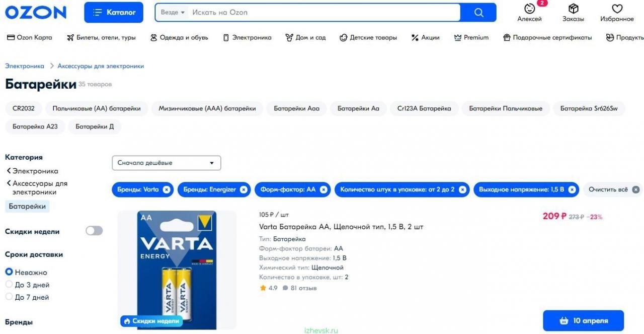
Task: Click the 4.9 star rating
Action: click(x=269, y=288)
